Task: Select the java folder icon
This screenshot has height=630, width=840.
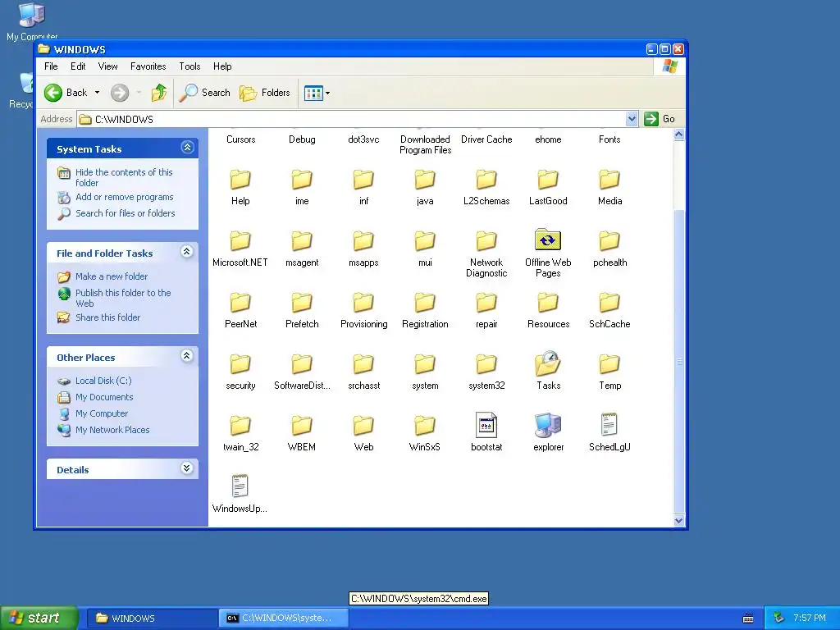Action: coord(425,180)
